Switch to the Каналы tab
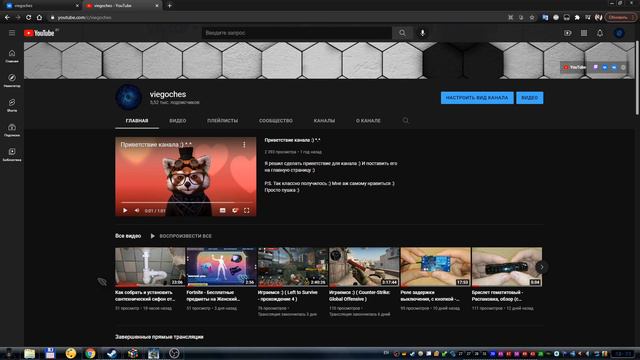Screen dimensions: 640x360 pos(324,121)
